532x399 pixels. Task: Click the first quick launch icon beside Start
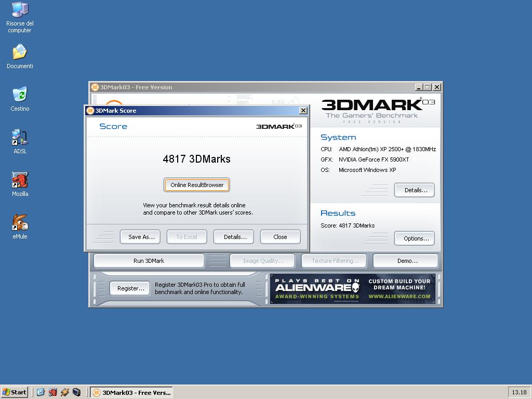pos(41,392)
